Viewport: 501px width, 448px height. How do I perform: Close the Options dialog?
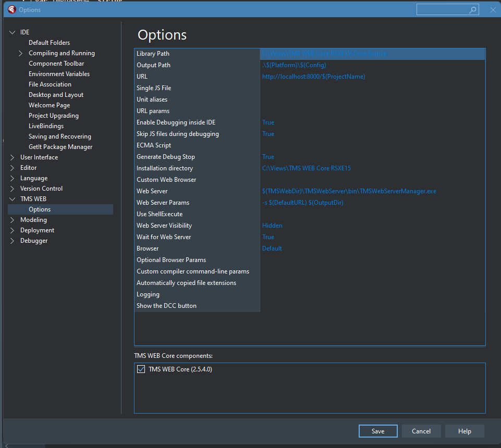[x=493, y=10]
